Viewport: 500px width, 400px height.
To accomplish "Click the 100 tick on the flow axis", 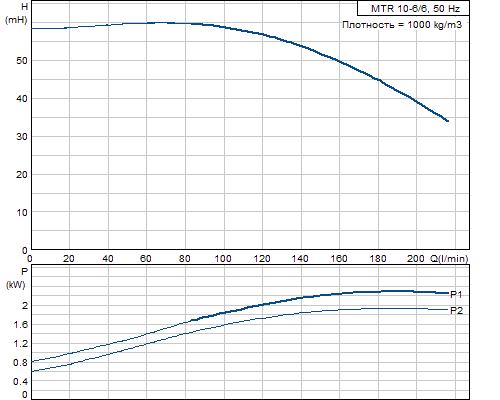I will [223, 258].
